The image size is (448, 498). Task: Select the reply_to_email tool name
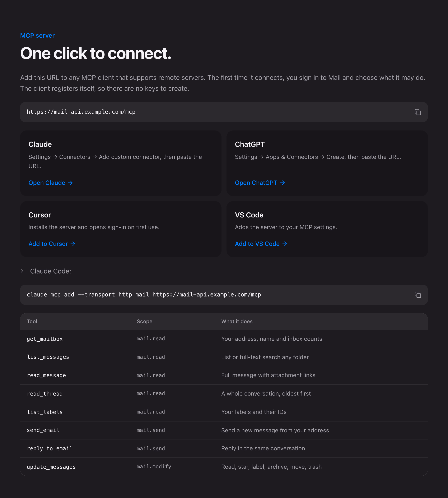50,448
